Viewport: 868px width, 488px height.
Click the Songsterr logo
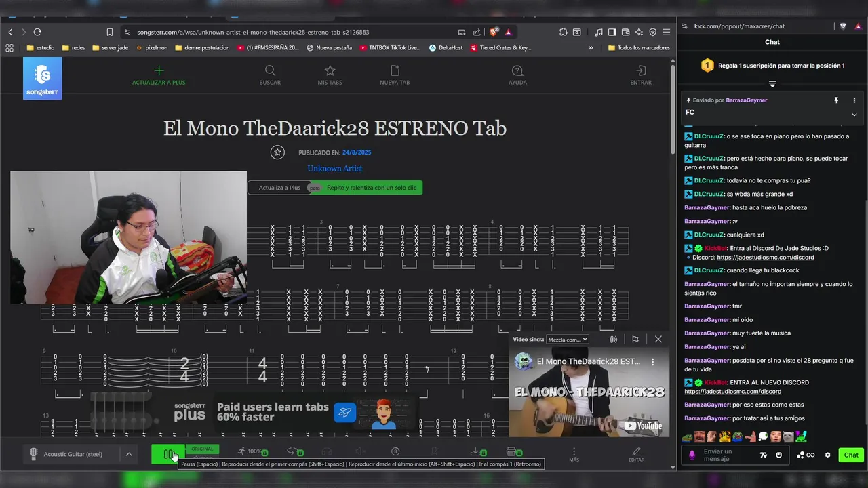click(x=42, y=79)
